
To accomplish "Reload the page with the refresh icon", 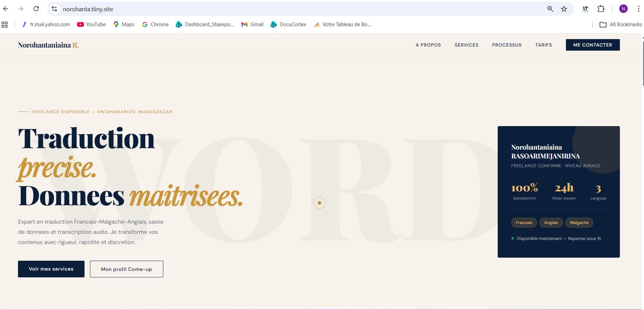I will point(36,9).
